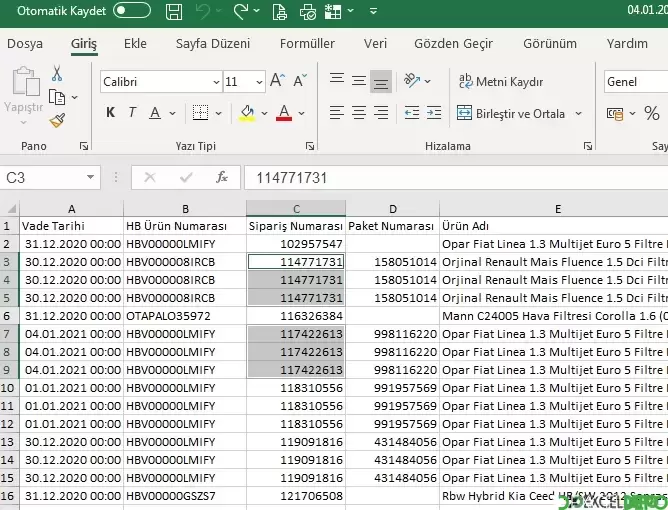This screenshot has width=668, height=510.
Task: Click the Birleştir ve Ortala button
Action: [510, 114]
